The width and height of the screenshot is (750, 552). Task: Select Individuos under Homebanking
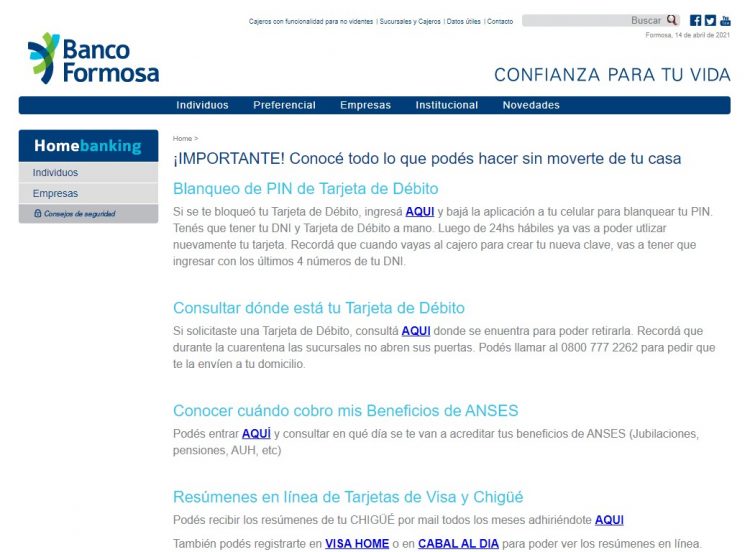pyautogui.click(x=88, y=172)
